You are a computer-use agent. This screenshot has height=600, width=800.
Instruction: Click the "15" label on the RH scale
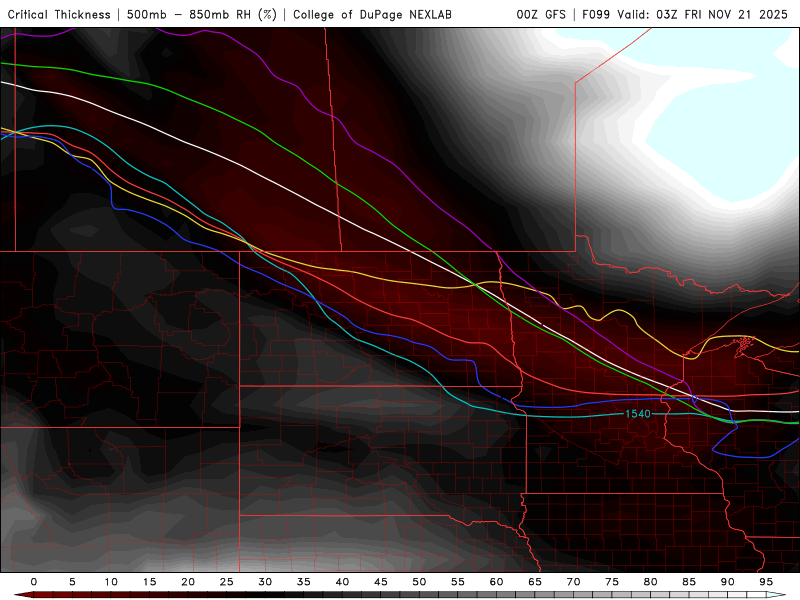pyautogui.click(x=149, y=582)
